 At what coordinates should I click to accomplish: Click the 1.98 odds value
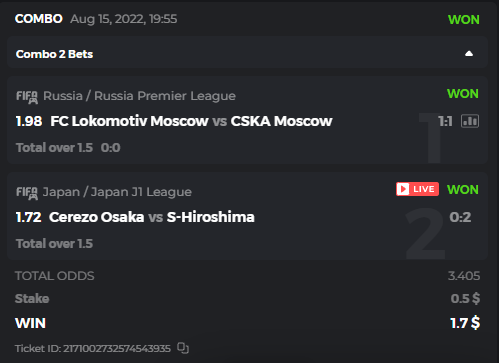click(x=29, y=121)
